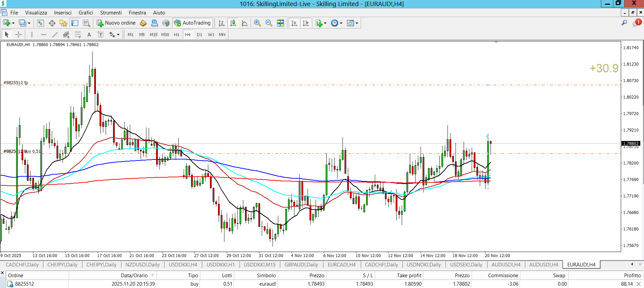The image size is (644, 288).
Task: Open the periodicity clock dropdown
Action: 341,23
